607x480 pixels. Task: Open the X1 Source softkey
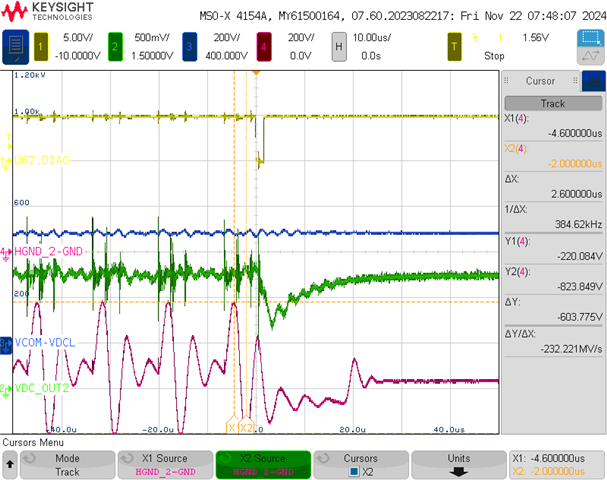click(x=165, y=465)
